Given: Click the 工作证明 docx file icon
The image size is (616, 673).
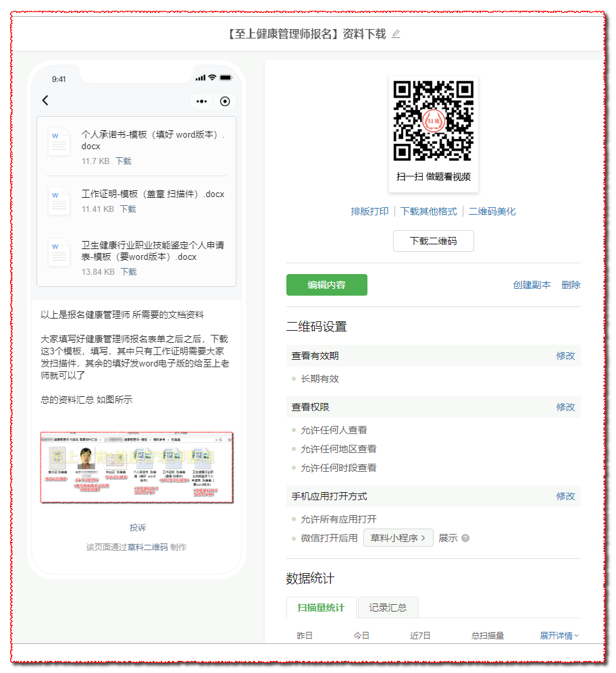Looking at the screenshot, I should point(59,201).
